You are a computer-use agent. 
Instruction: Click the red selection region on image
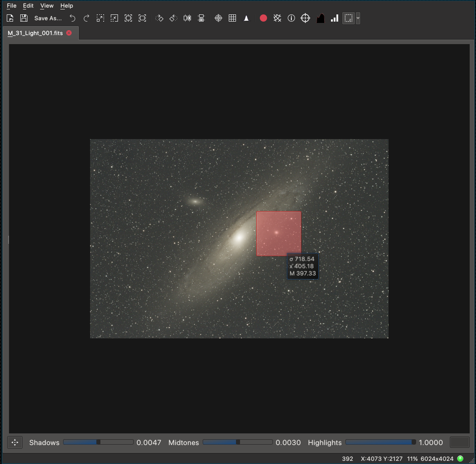278,234
